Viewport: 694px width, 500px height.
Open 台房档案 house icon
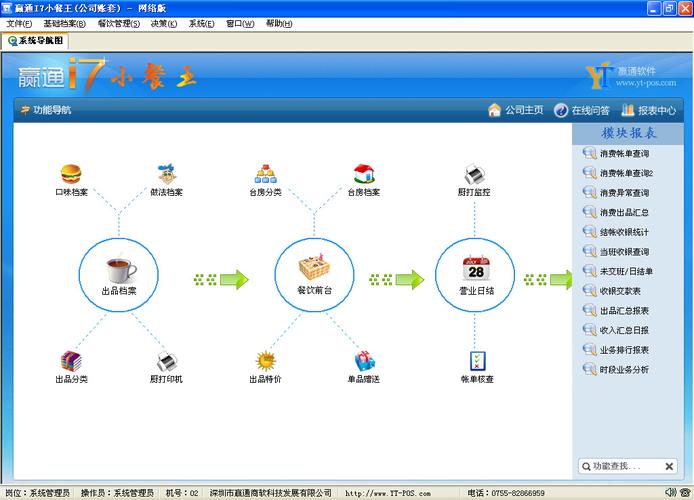363,174
